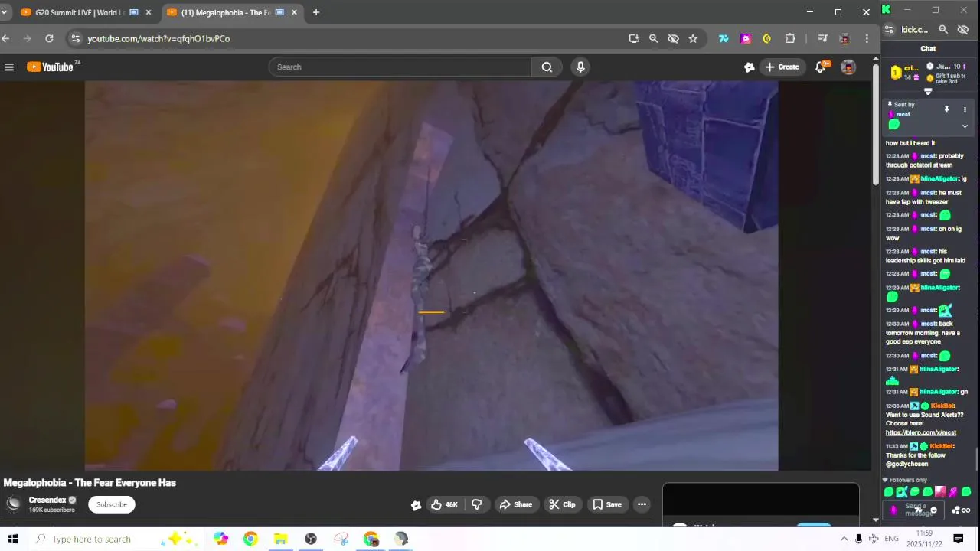980x551 pixels.
Task: Save the video to a playlist
Action: [607, 504]
